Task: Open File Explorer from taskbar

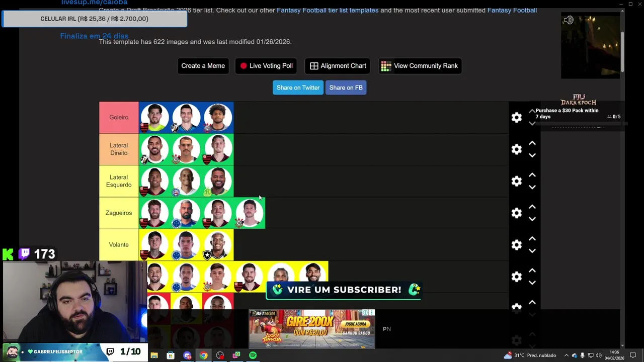Action: point(154,355)
